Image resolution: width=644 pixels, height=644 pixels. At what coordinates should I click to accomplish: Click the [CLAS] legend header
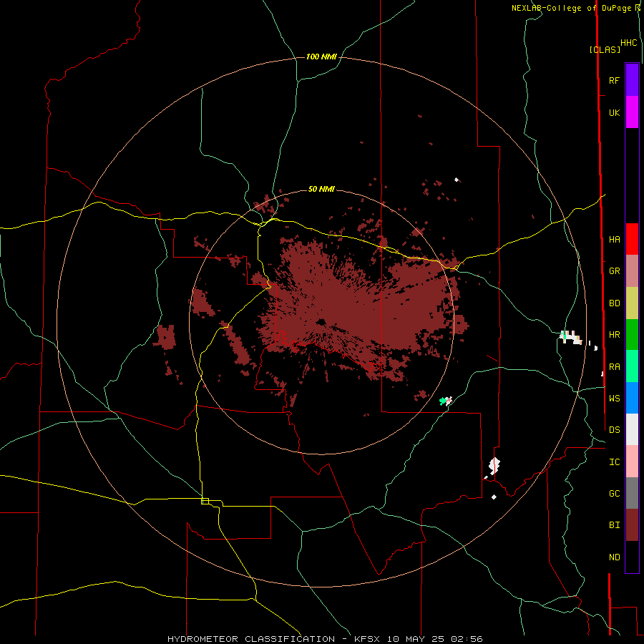coord(605,49)
